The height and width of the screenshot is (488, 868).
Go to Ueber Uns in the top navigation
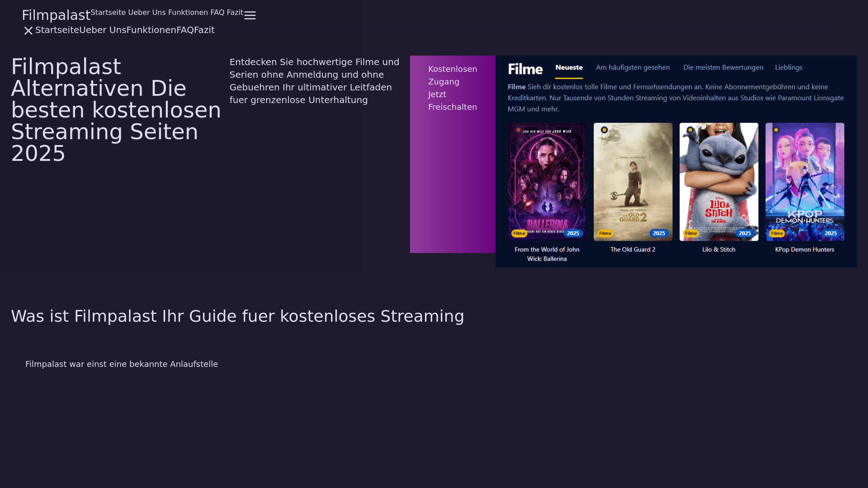click(147, 13)
